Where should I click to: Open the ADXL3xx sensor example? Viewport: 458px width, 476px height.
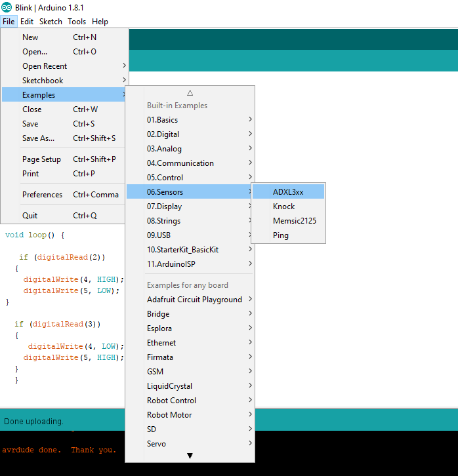[288, 192]
